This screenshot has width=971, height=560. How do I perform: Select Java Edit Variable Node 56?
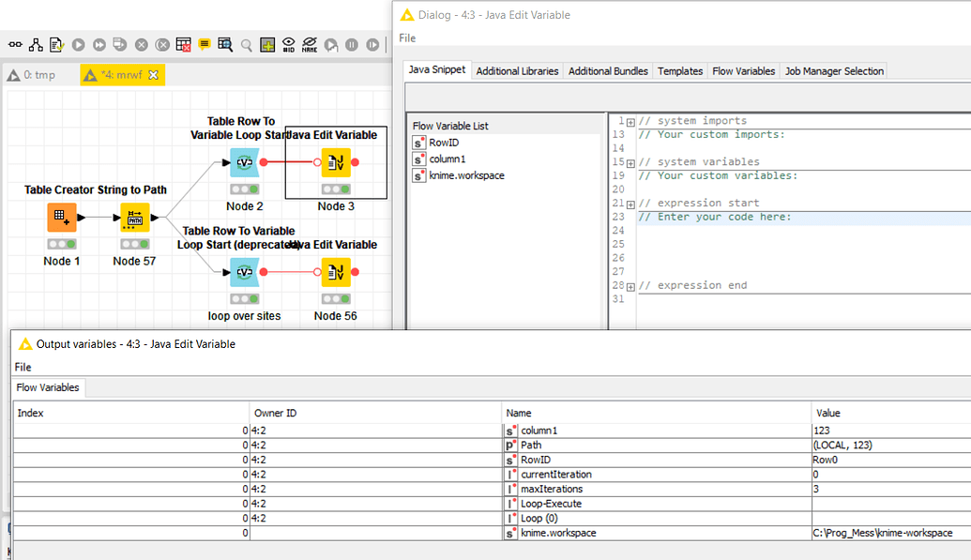tap(335, 272)
